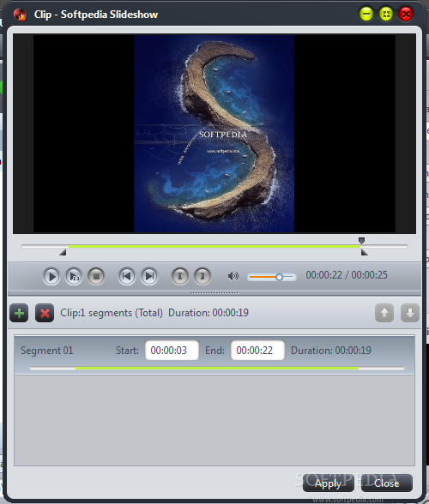Add a new segment with the green plus
Image resolution: width=429 pixels, height=504 pixels.
(x=19, y=313)
